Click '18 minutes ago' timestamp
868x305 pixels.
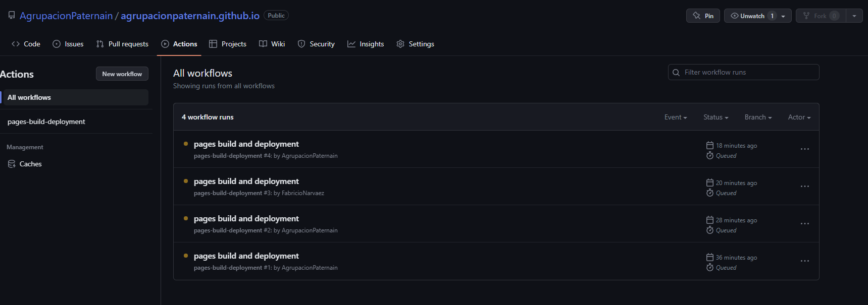coord(736,146)
